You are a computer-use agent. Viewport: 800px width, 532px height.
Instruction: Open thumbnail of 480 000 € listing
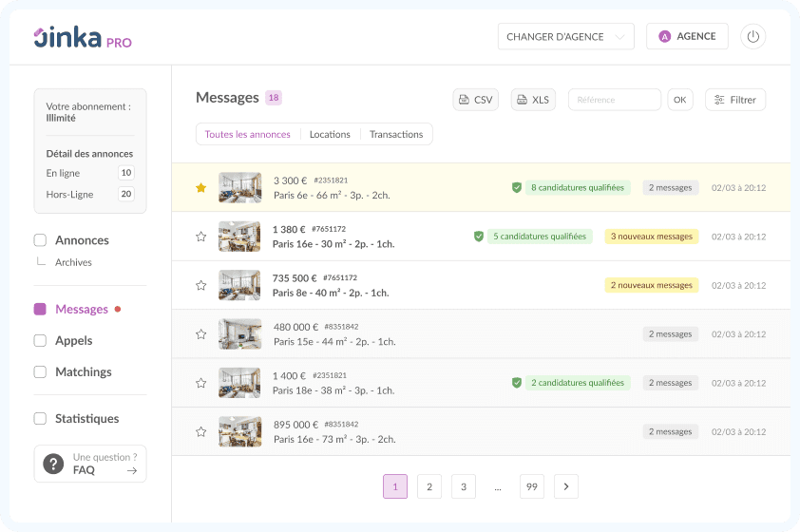tap(239, 333)
